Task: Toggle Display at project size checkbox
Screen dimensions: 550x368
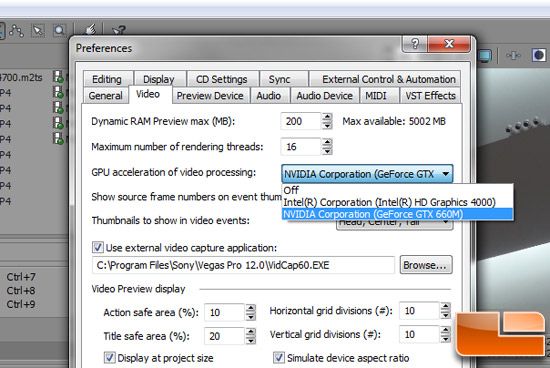Action: [x=109, y=358]
